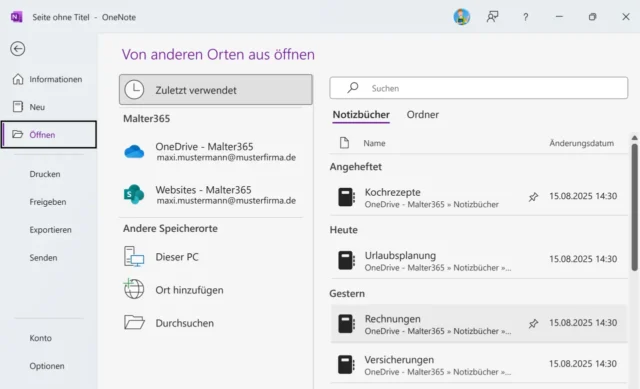
Task: Open the Informationen menu item
Action: click(49, 79)
